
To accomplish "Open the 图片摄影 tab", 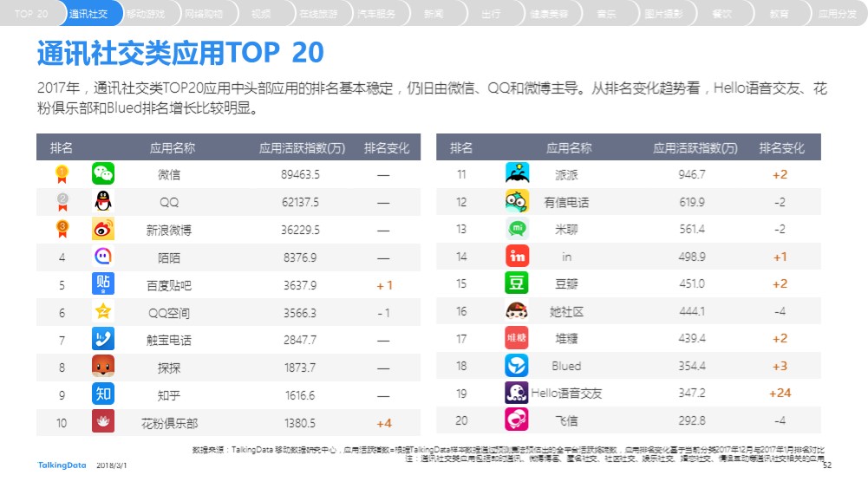I will 664,14.
